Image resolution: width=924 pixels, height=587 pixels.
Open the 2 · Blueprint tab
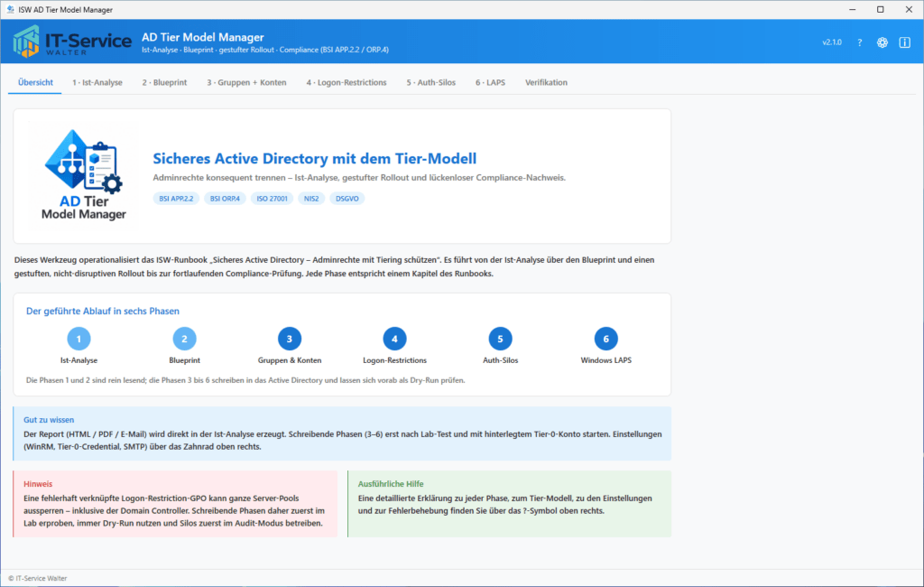(164, 82)
